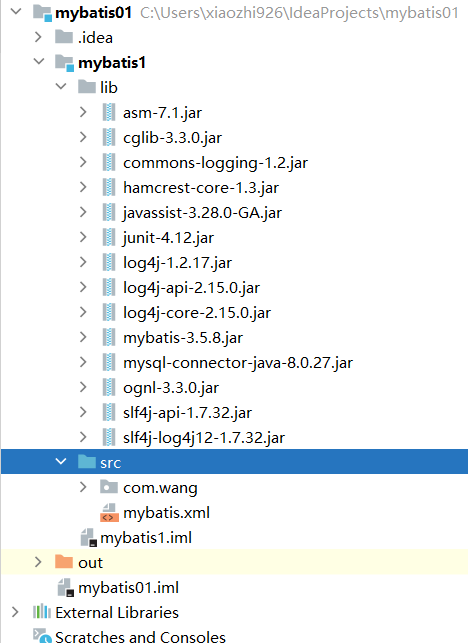Expand the mybatis-3.5.8.jar node
Screen dimensions: 468x643
[83, 337]
